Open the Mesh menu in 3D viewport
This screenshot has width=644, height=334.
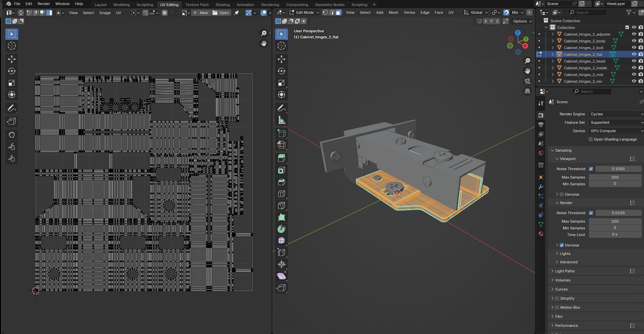pos(393,12)
